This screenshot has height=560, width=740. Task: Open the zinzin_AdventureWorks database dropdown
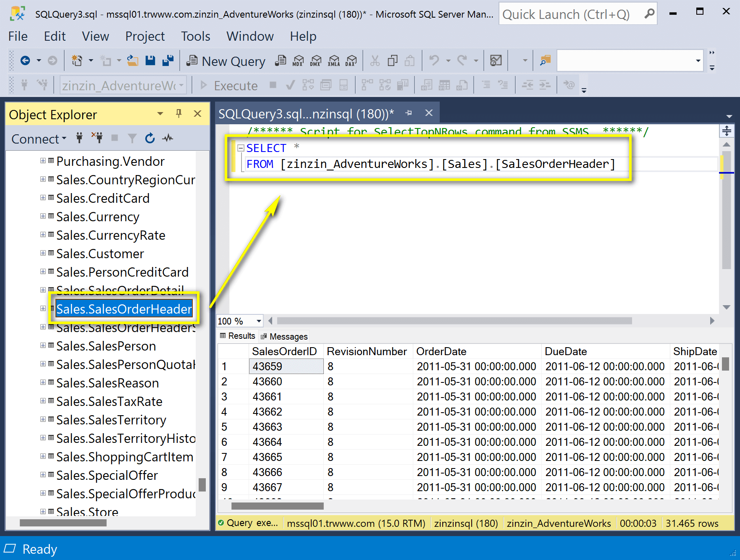coord(181,85)
